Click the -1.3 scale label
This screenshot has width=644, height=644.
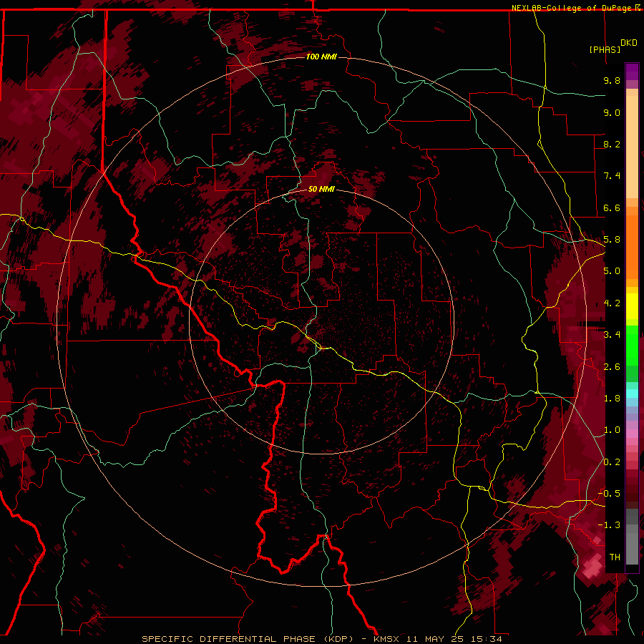click(x=609, y=525)
